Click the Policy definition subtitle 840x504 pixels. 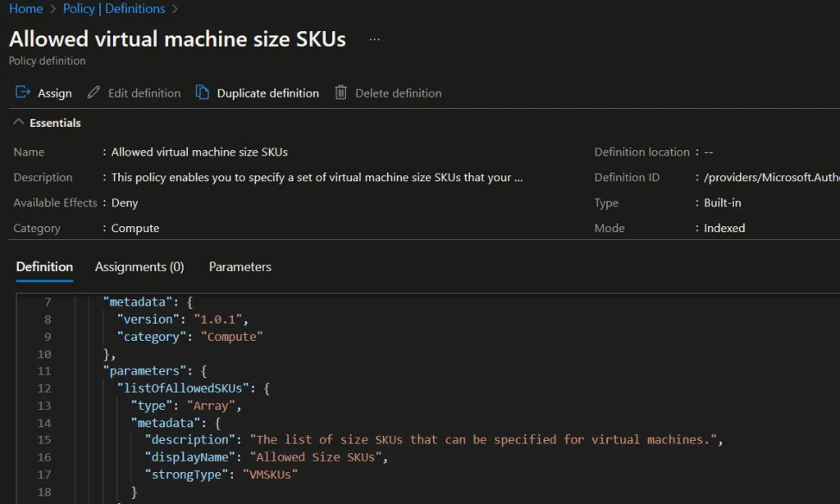(47, 61)
